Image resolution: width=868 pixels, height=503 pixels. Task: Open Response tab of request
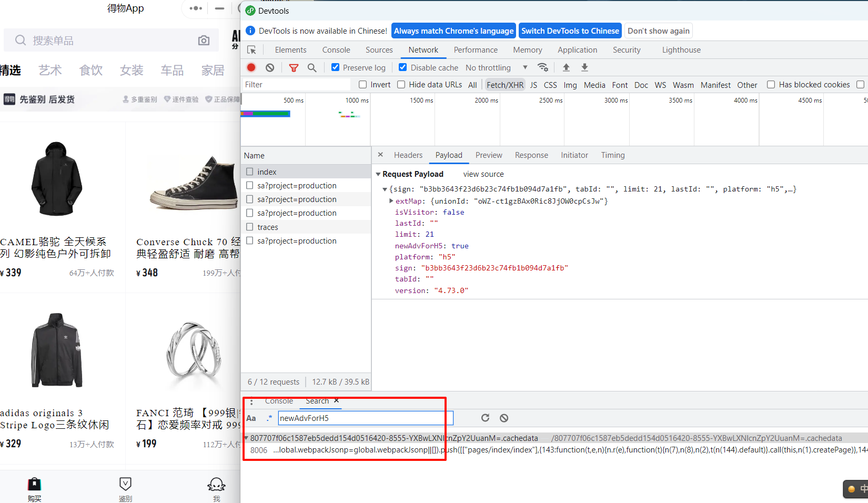pyautogui.click(x=531, y=155)
